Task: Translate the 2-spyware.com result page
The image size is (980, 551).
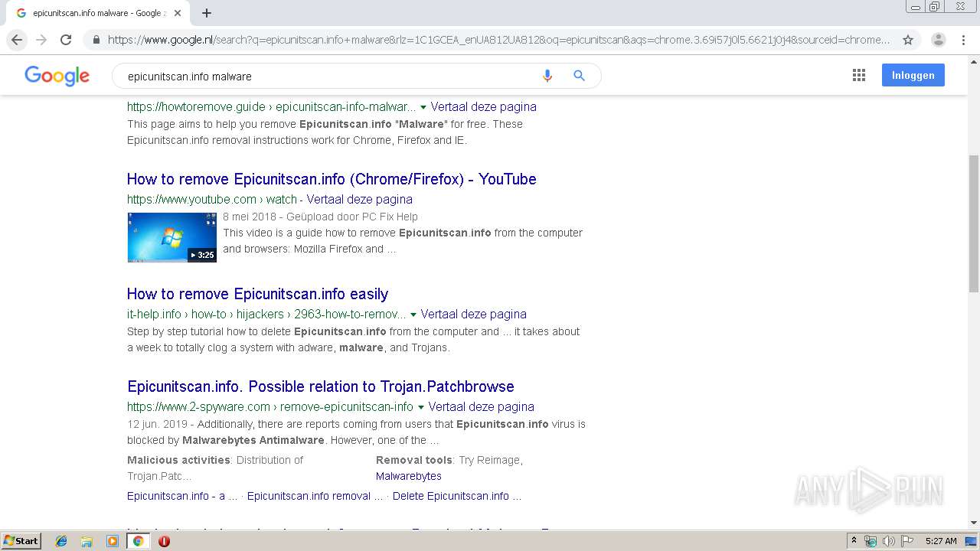Action: 481,406
